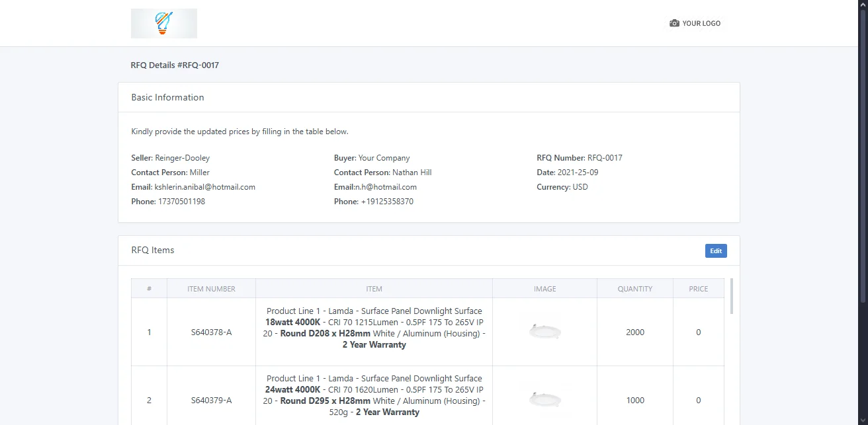Image resolution: width=868 pixels, height=425 pixels.
Task: Click the company lightbulb logo image
Action: 163,22
